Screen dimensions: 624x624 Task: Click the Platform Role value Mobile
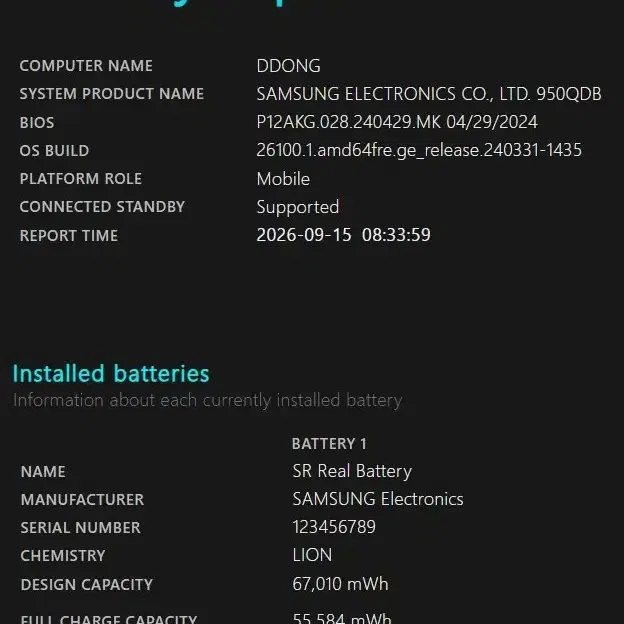pos(283,179)
